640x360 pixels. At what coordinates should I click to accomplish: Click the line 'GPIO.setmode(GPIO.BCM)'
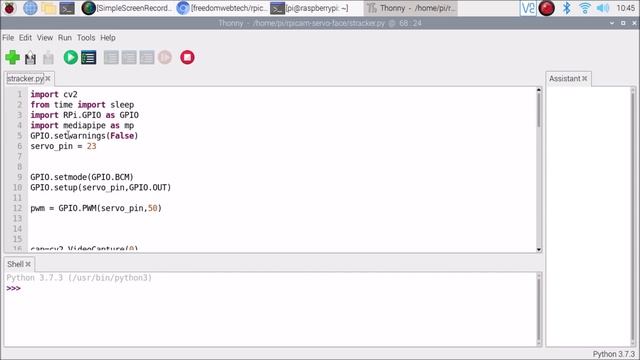point(82,177)
